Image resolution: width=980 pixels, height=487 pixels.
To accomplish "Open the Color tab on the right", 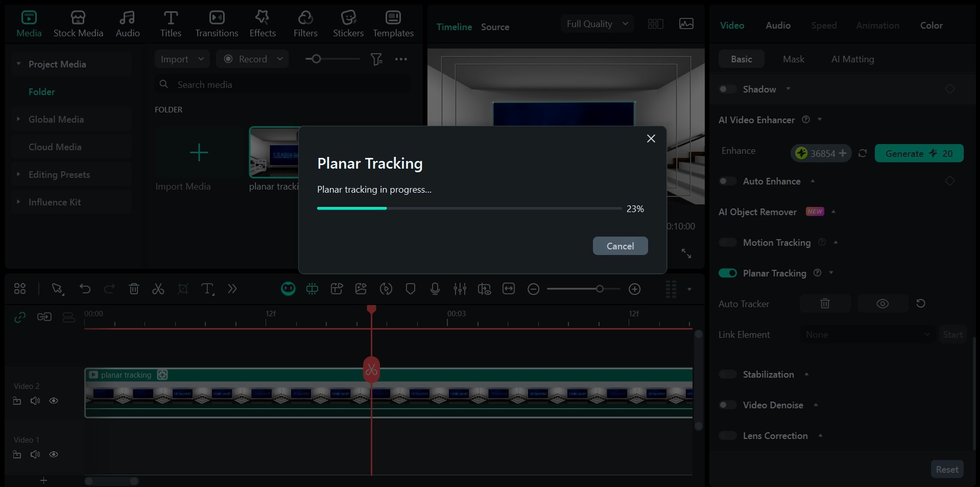I will pos(930,25).
